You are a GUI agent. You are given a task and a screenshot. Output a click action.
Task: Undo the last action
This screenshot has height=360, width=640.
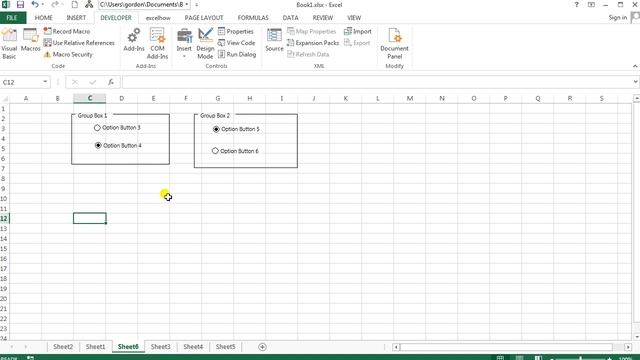(x=35, y=5)
